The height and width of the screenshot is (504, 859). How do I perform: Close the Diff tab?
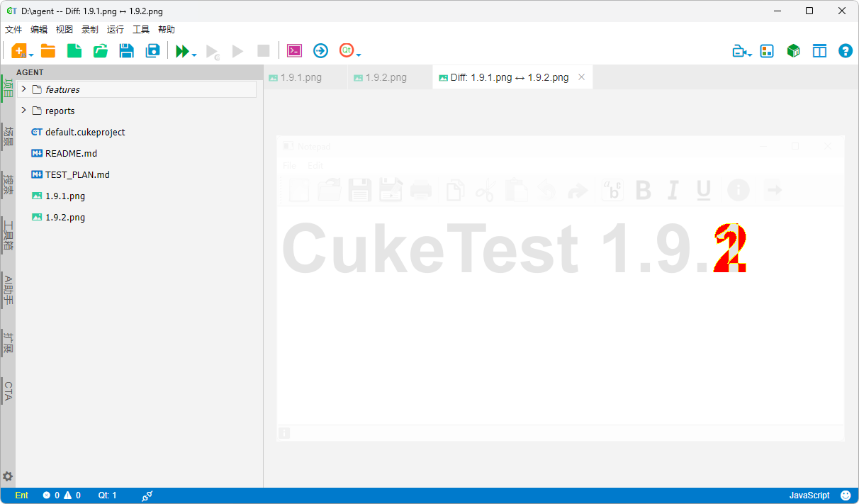coord(582,77)
